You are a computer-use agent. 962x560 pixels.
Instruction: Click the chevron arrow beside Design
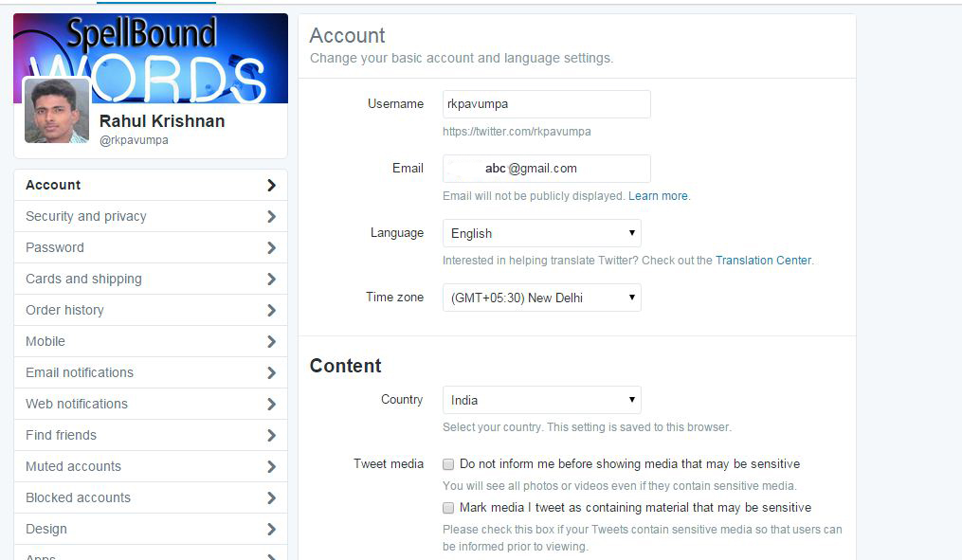271,530
